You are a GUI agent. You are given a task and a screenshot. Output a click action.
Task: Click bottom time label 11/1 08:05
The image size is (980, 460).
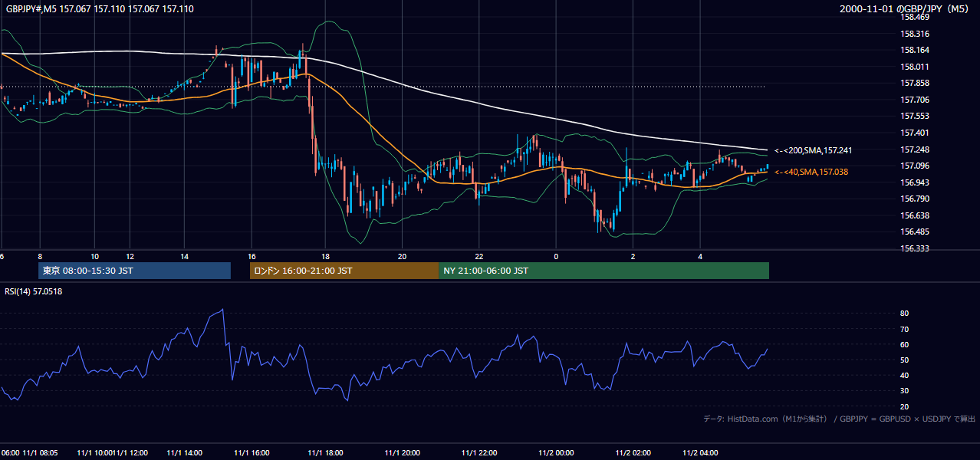tap(40, 453)
